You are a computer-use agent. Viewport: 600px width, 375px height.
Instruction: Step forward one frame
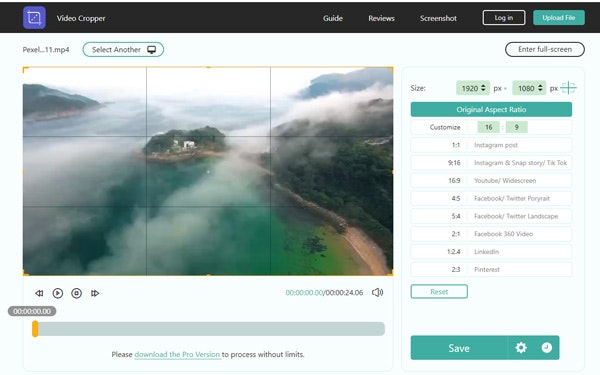95,293
